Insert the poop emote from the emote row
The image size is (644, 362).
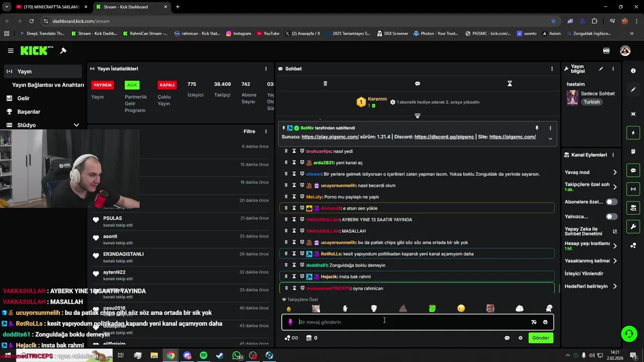click(403, 308)
